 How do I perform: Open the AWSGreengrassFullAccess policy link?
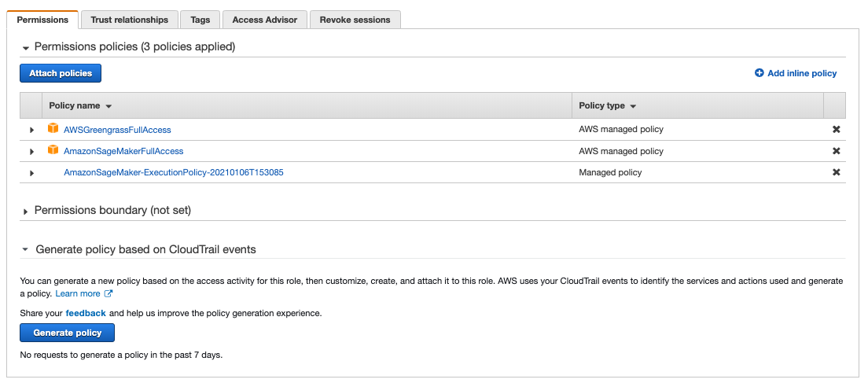pos(117,130)
